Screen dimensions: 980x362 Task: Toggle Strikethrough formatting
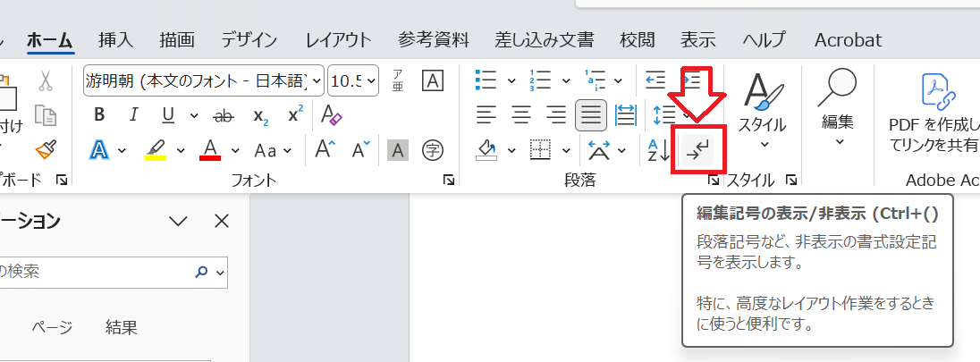pyautogui.click(x=223, y=115)
